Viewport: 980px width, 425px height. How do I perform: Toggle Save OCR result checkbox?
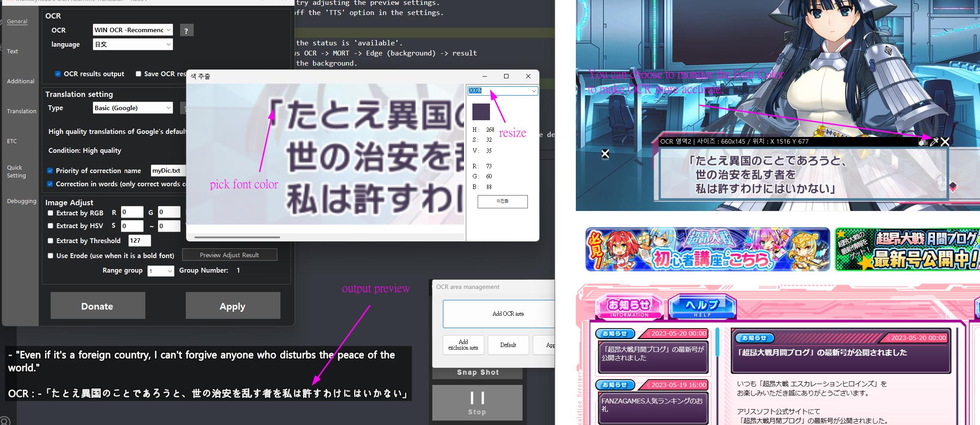138,74
